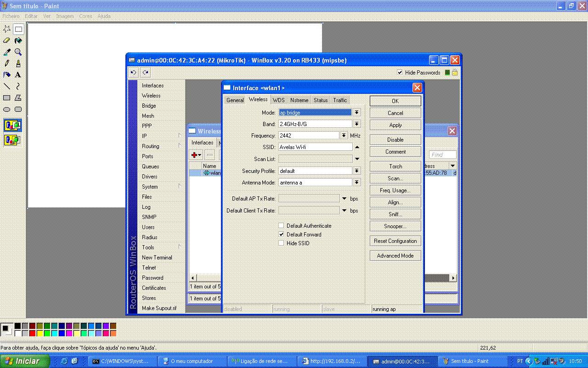Click the Cancel button
This screenshot has width=588, height=368.
coord(396,113)
